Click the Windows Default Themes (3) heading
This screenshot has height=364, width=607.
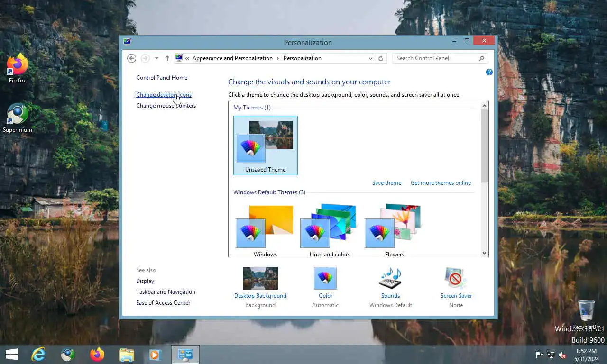pos(269,192)
